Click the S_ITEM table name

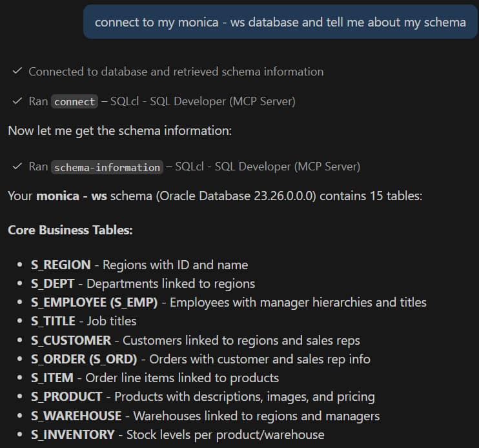pos(52,378)
